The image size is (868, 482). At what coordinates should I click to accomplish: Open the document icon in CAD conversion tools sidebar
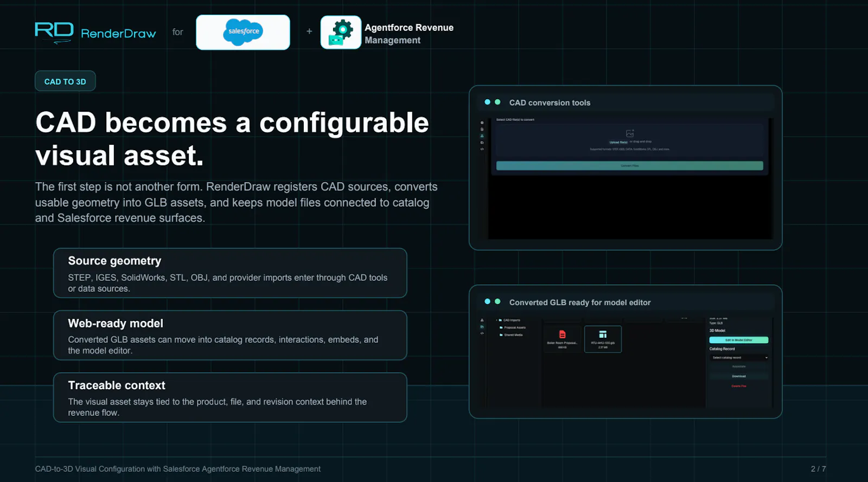pos(482,129)
